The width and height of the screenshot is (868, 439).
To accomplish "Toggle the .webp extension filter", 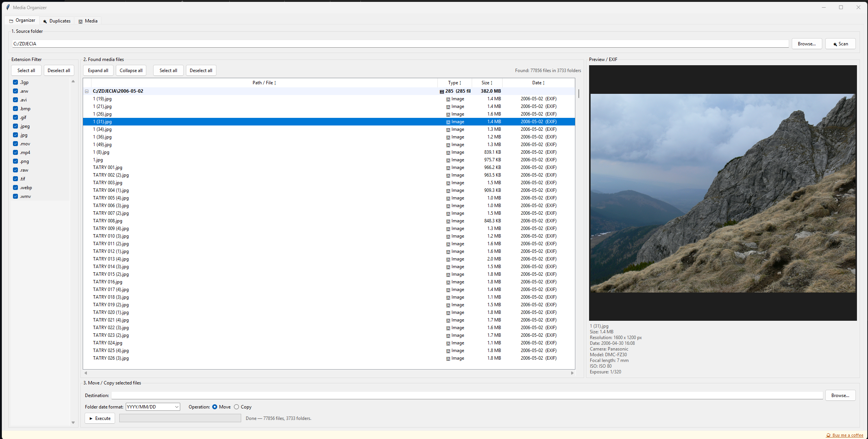I will click(x=16, y=188).
